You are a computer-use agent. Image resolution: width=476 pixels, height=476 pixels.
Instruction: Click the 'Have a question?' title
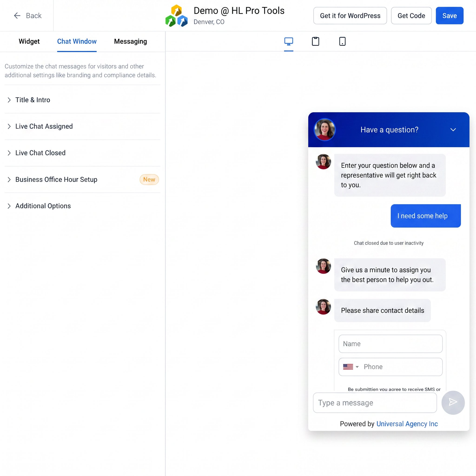point(389,130)
